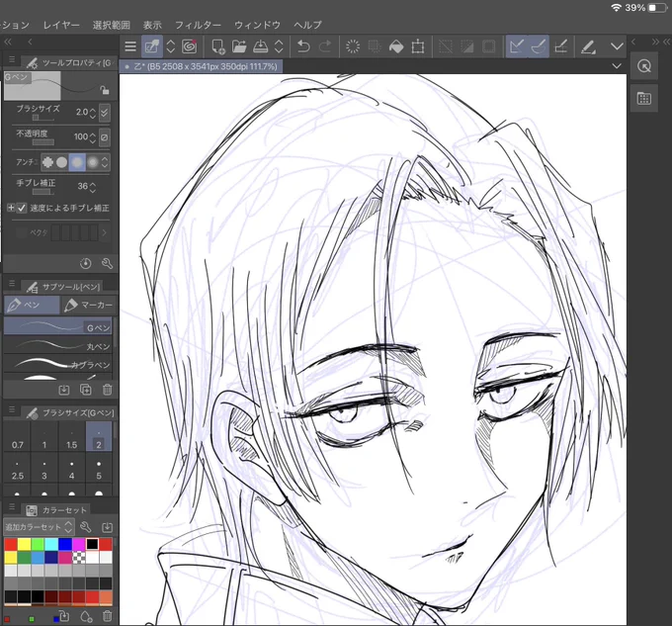
Task: Open ヘルプ menu
Action: [307, 25]
